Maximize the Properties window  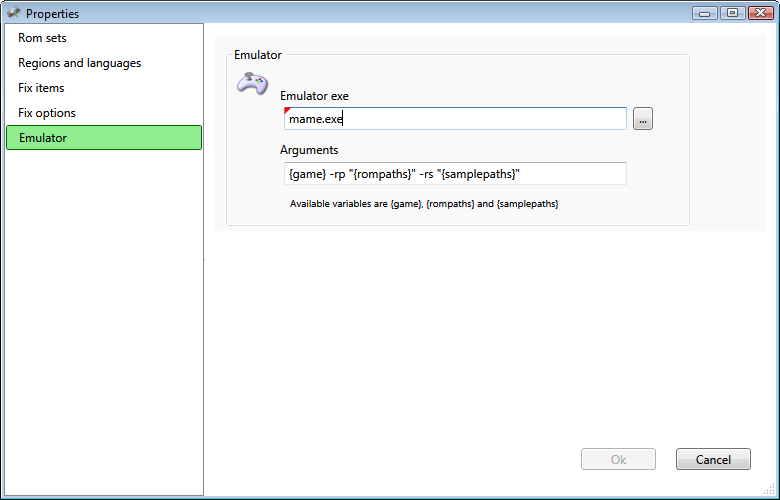click(731, 13)
